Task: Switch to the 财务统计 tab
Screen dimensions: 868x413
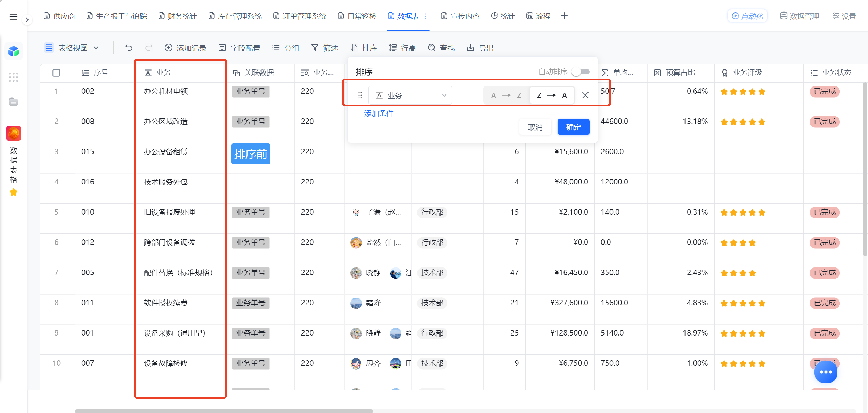Action: (178, 16)
